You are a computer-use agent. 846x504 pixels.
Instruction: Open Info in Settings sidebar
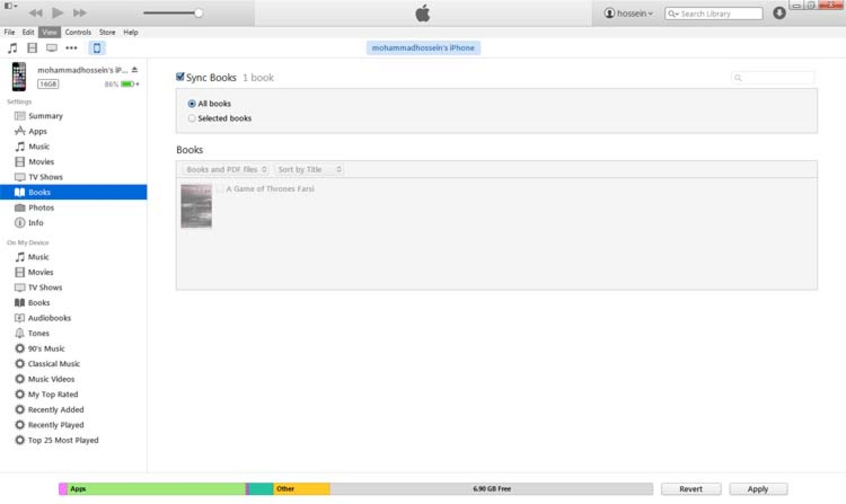point(74,223)
